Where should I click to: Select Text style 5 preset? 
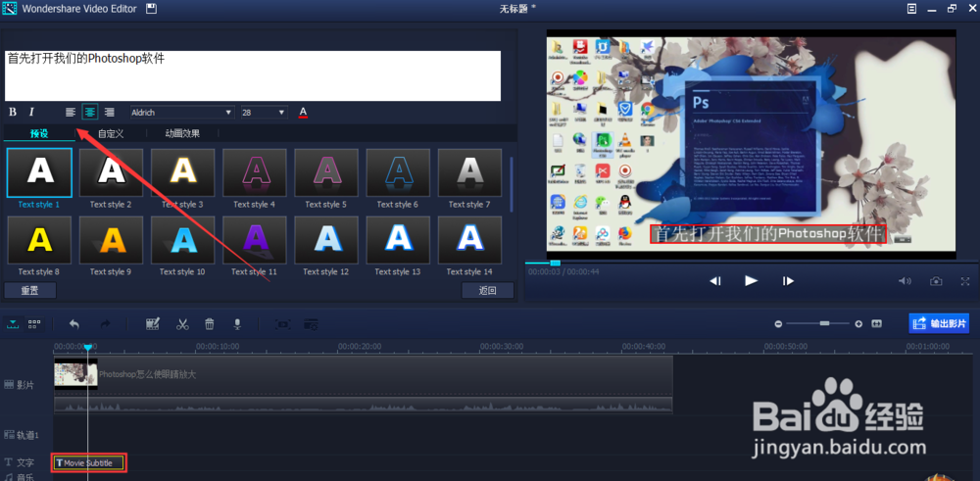326,172
